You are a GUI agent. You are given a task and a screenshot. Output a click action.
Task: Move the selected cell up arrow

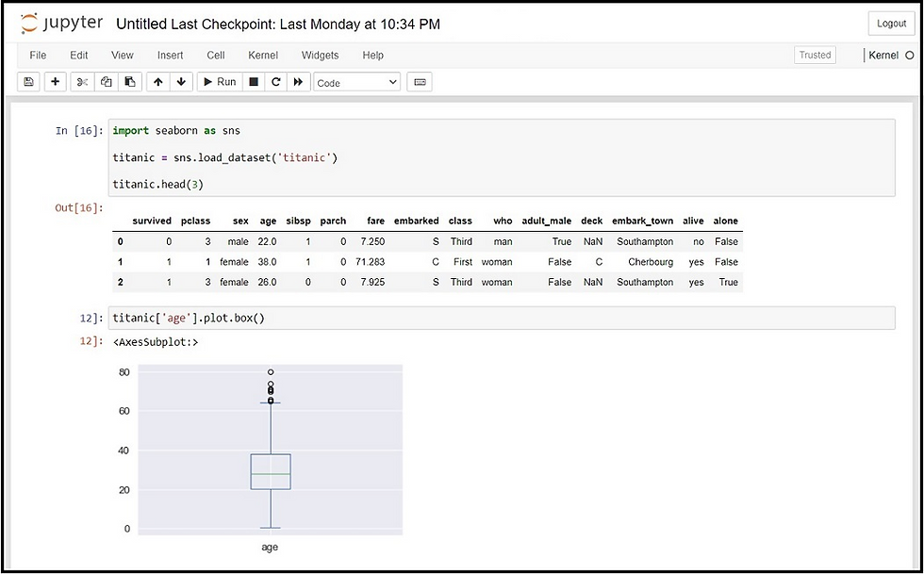158,82
